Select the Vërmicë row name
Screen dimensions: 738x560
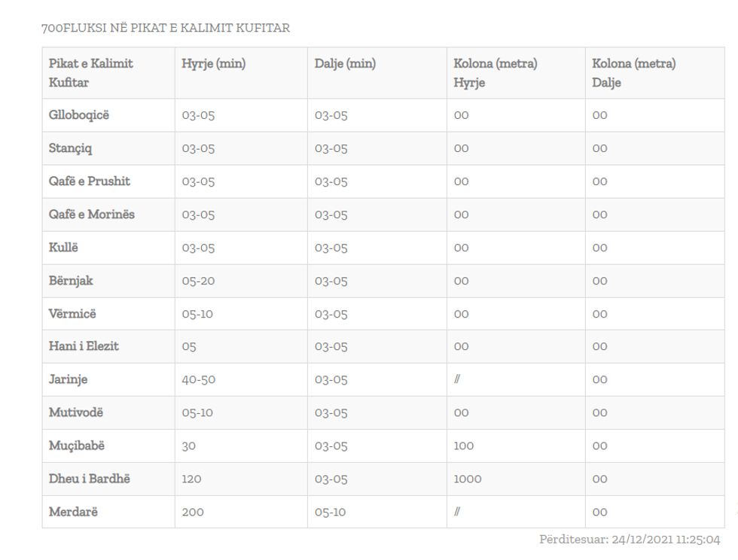coord(73,314)
